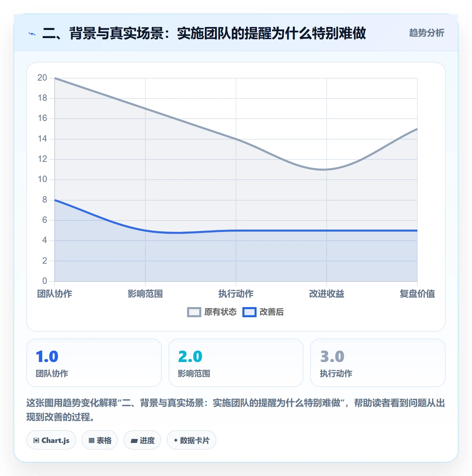Viewport: 472px width, 476px height.
Task: Click the 执行动作 x-axis label
Action: click(x=236, y=294)
